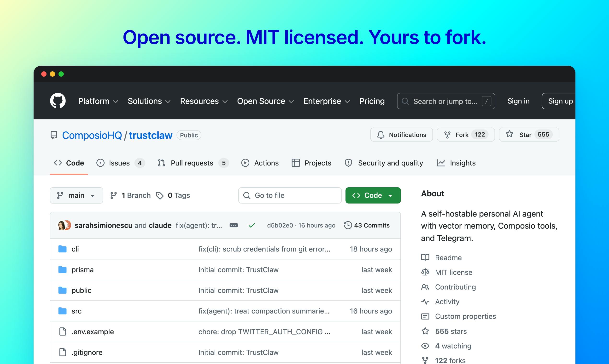Open the 'chore: drop TWITTER_AUTH_CONFIG' commit message

(x=264, y=331)
